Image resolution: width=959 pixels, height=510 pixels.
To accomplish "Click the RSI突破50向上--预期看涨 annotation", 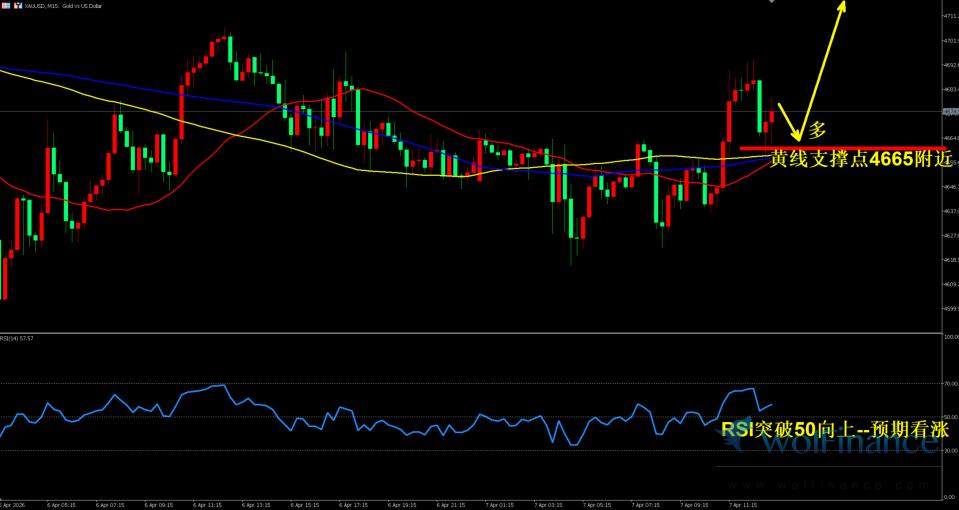I will 835,429.
